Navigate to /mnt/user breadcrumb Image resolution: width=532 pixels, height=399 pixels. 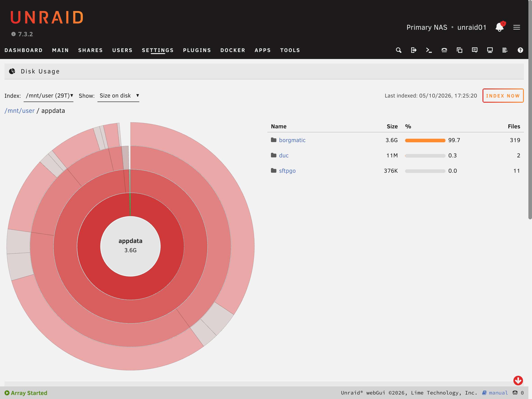[20, 111]
